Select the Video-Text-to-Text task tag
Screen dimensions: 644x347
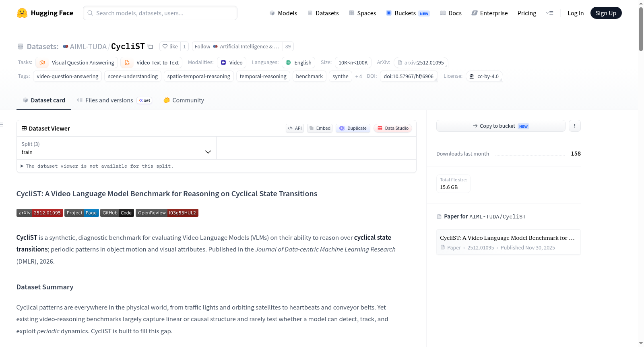(151, 62)
